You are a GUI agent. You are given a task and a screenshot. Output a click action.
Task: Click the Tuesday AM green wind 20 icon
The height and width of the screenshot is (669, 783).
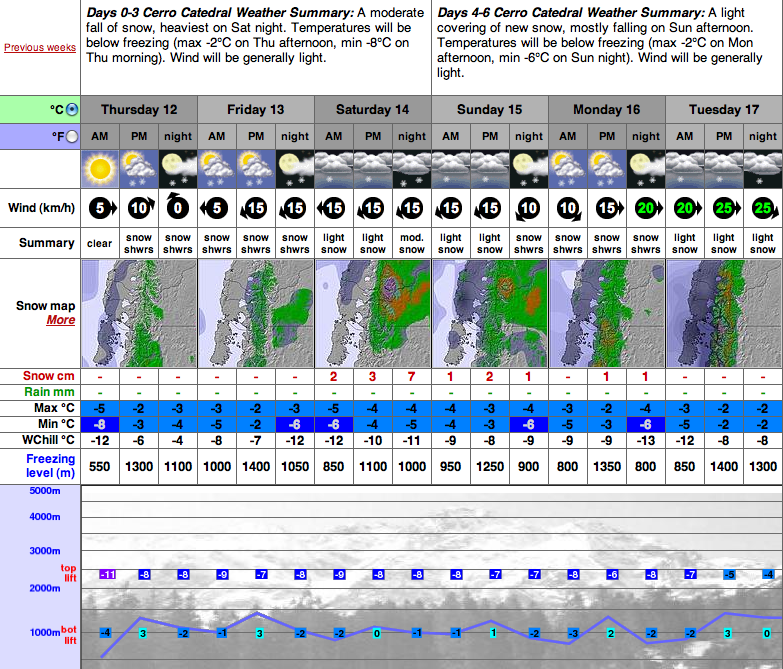click(687, 208)
